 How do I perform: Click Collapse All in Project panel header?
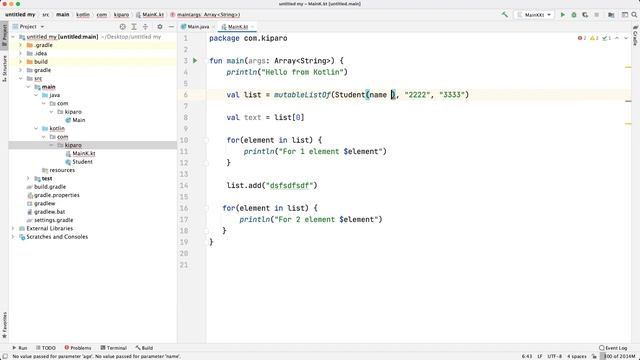[145, 27]
